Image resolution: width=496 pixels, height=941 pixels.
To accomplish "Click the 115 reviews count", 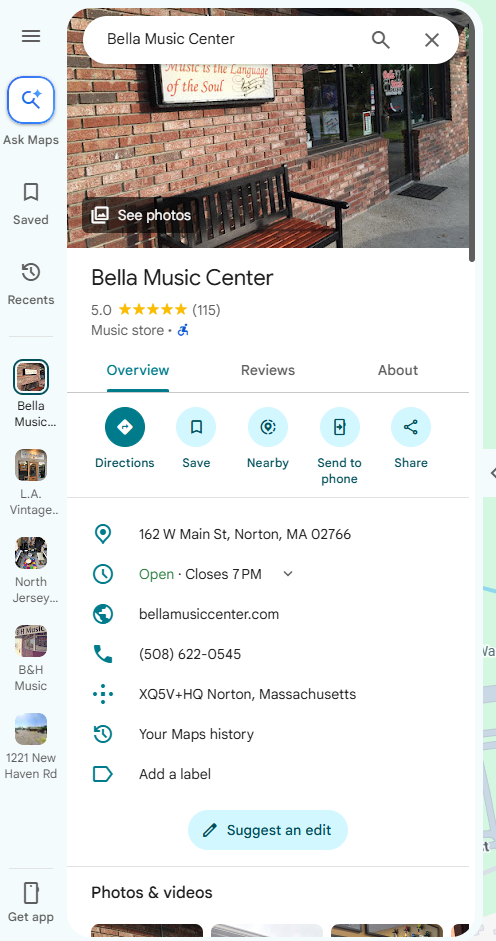I will pyautogui.click(x=206, y=310).
